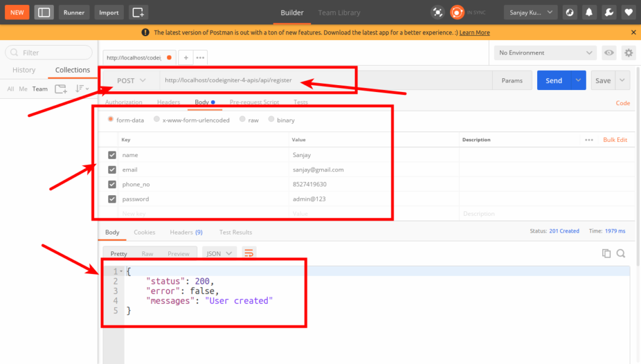
Task: Toggle the sidebar layout icon
Action: (44, 13)
